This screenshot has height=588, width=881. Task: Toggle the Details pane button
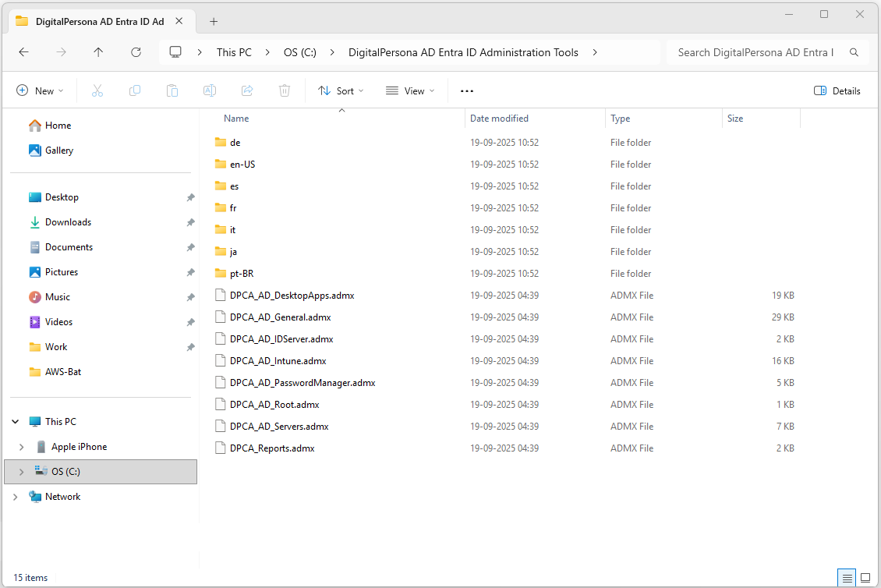[837, 91]
